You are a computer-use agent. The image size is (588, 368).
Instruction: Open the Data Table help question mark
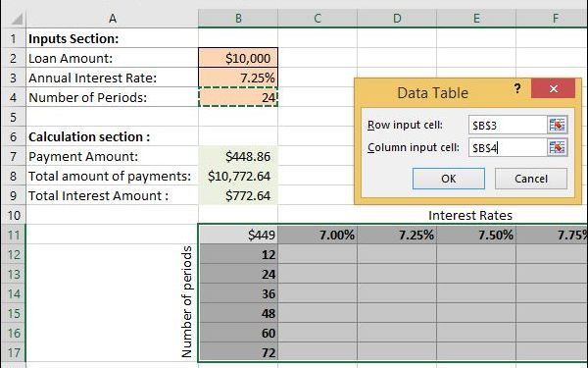tap(517, 88)
